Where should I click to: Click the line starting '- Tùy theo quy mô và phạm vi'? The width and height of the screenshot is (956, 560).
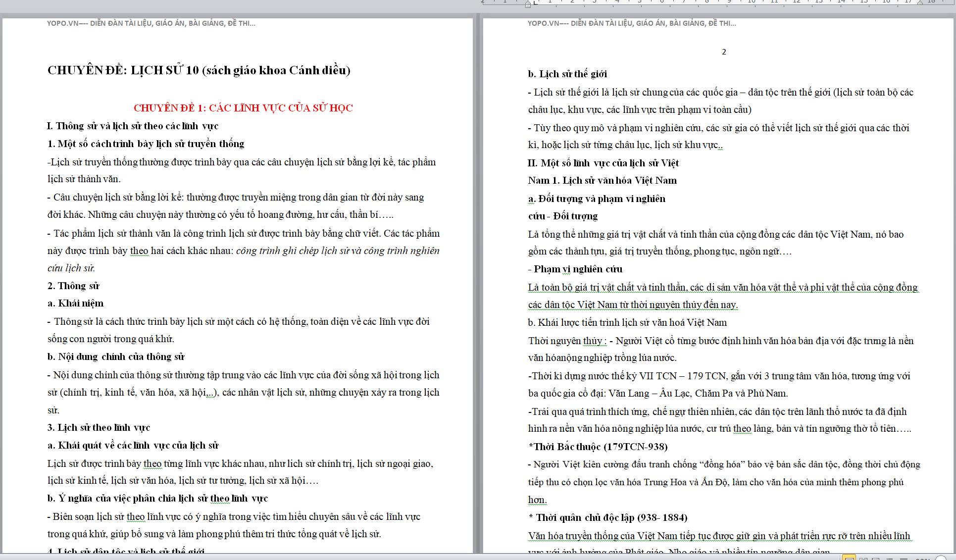pyautogui.click(x=718, y=128)
